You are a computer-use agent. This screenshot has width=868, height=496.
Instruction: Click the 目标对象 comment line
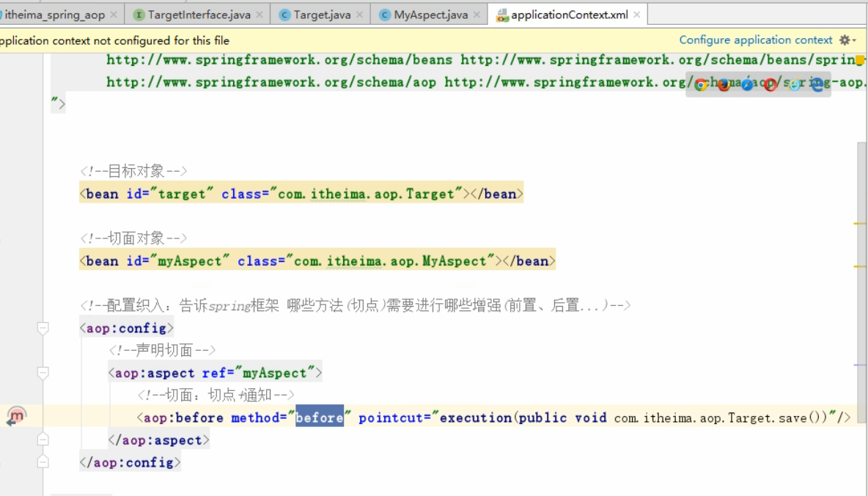[x=133, y=171]
